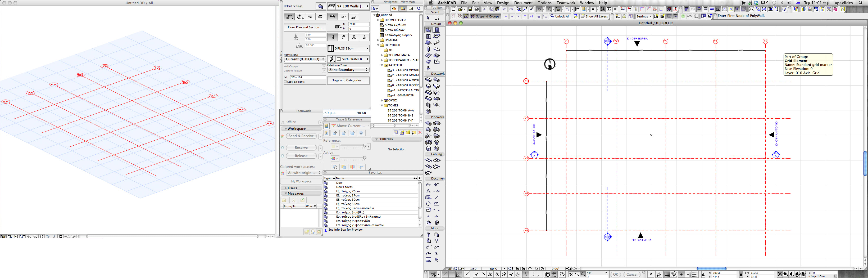The image size is (868, 278).
Task: Click the ID field SW - 104
Action: 308,77
